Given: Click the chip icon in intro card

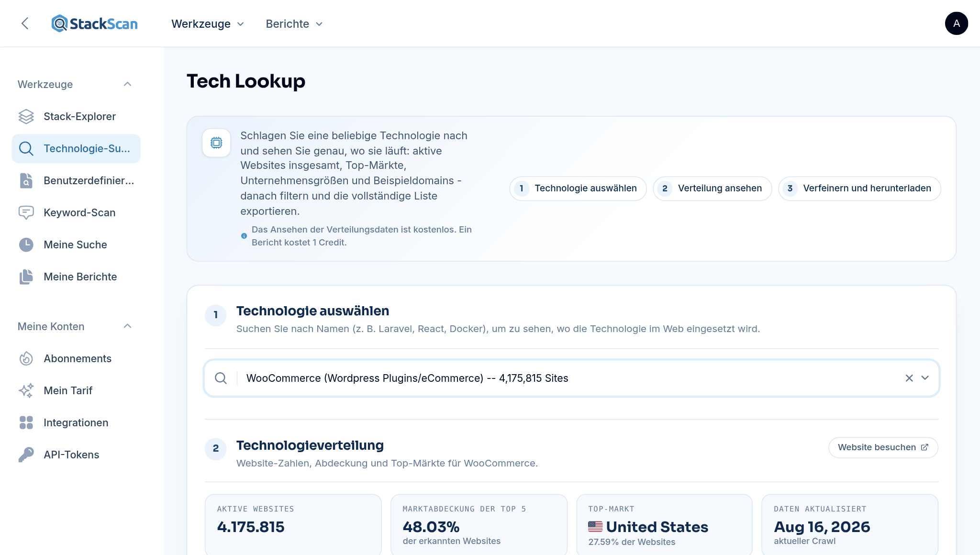Looking at the screenshot, I should [216, 143].
